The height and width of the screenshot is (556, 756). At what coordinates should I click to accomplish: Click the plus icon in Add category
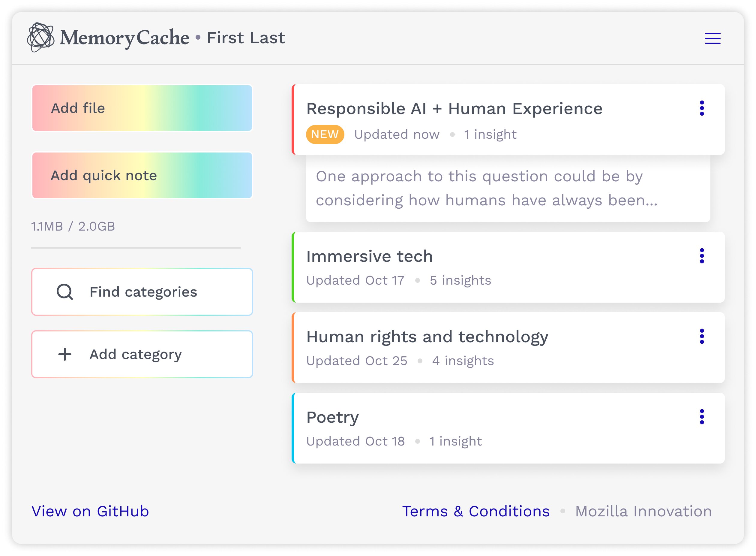tap(64, 354)
